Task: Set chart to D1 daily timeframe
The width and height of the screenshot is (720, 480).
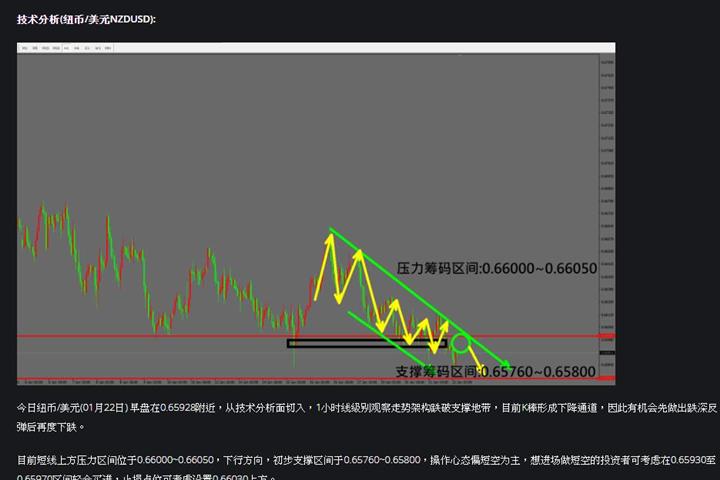Action: click(x=87, y=48)
